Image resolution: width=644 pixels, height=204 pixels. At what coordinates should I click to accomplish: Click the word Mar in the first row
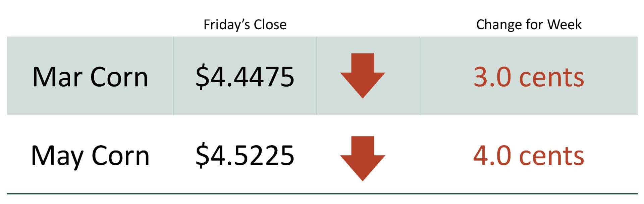(57, 77)
